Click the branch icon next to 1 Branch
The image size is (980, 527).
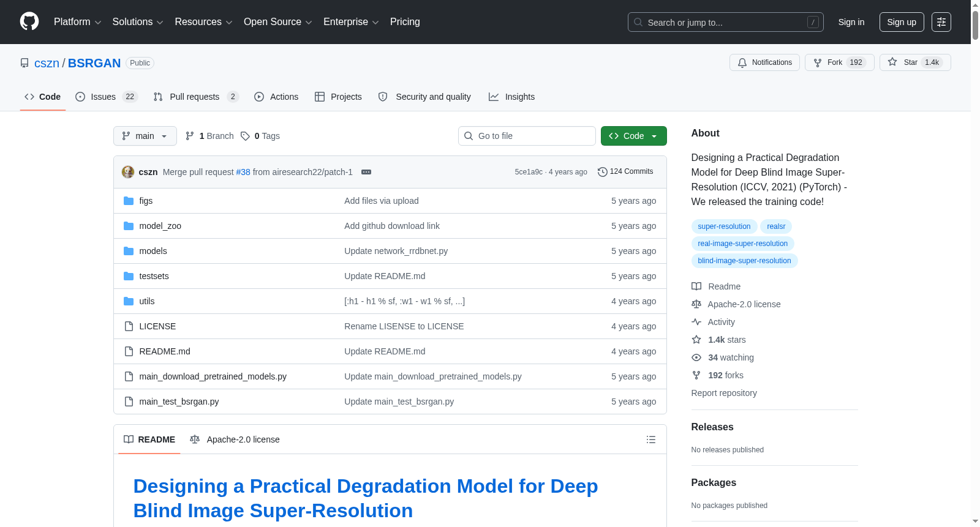point(190,136)
